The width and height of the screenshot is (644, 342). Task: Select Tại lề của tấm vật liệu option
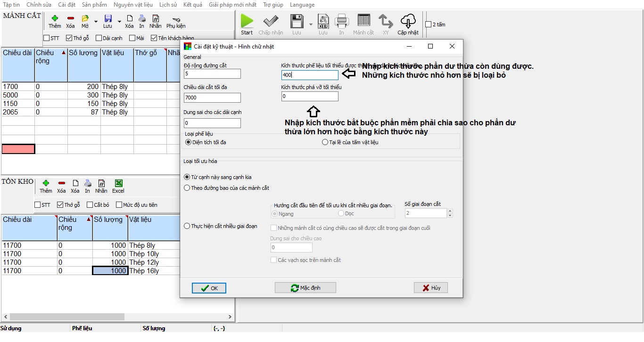(x=325, y=142)
